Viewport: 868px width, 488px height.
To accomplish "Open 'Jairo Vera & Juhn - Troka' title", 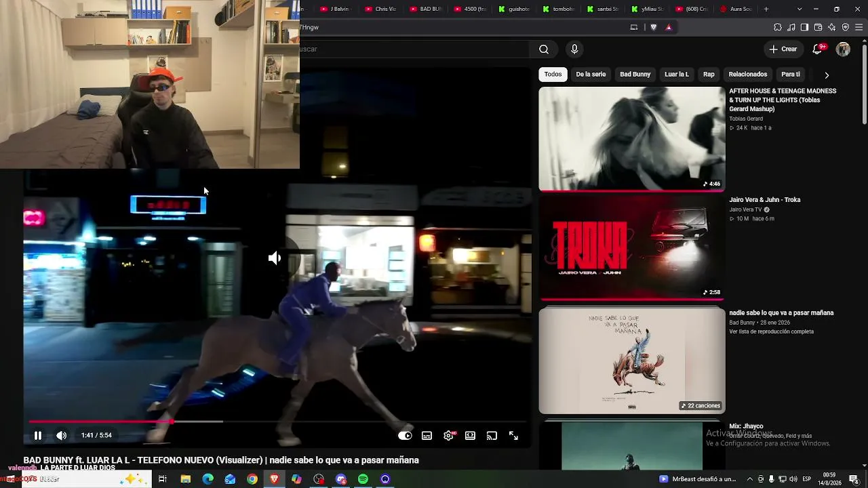I will click(x=765, y=200).
